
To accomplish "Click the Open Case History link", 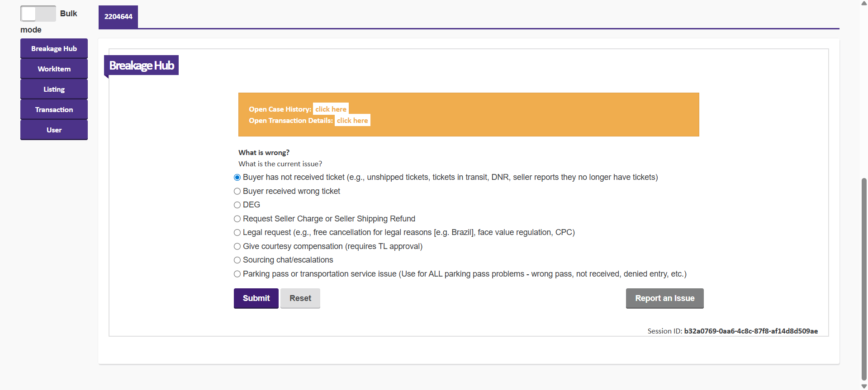I will pos(331,109).
